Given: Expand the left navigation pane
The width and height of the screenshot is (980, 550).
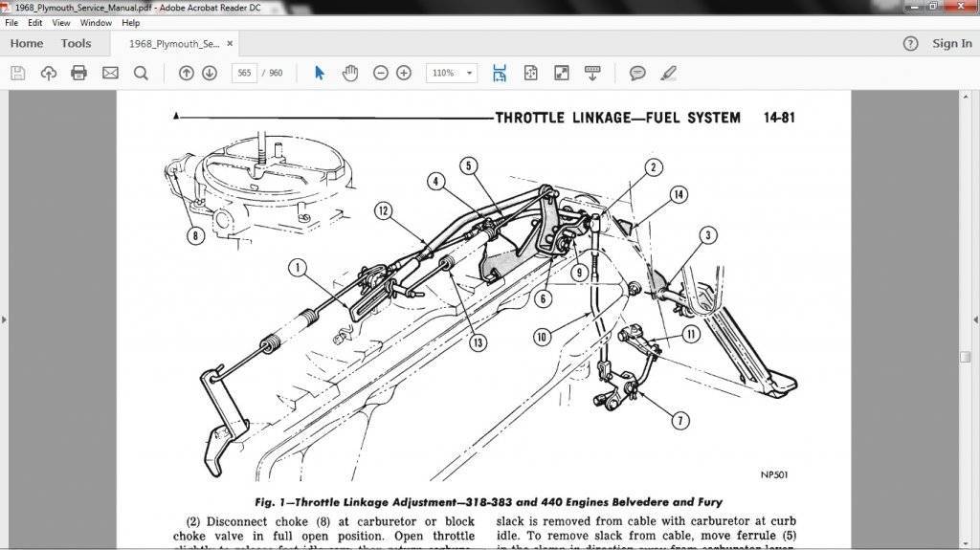Looking at the screenshot, I should [4, 319].
